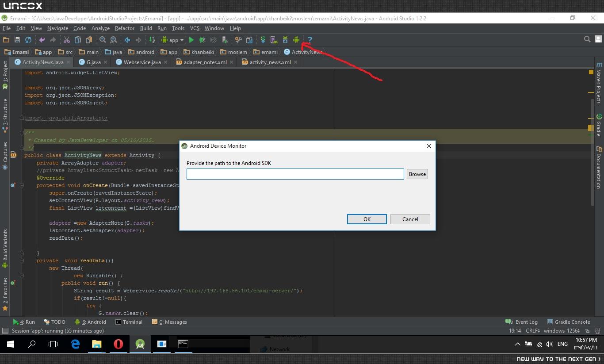Open the VCS menu
This screenshot has height=364, width=604.
point(195,28)
